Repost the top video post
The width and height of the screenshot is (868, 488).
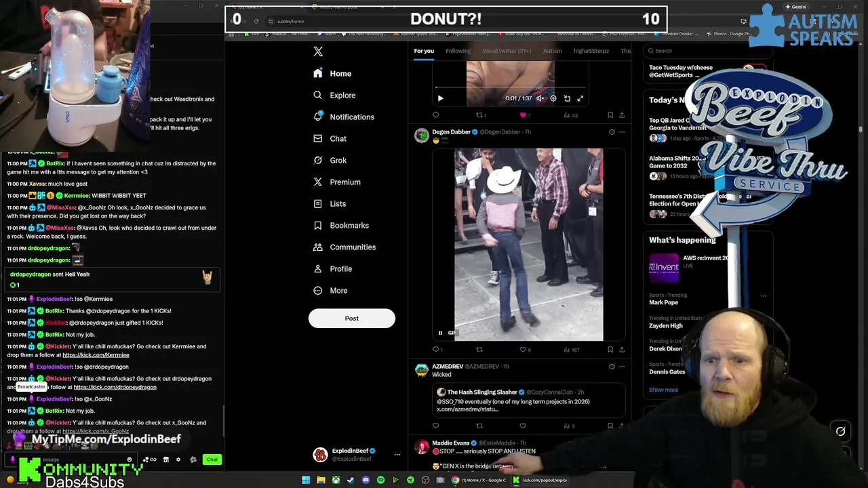479,115
